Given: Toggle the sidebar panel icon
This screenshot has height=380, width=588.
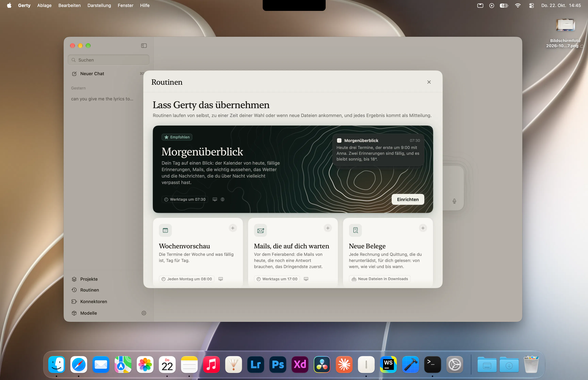Looking at the screenshot, I should click(144, 46).
